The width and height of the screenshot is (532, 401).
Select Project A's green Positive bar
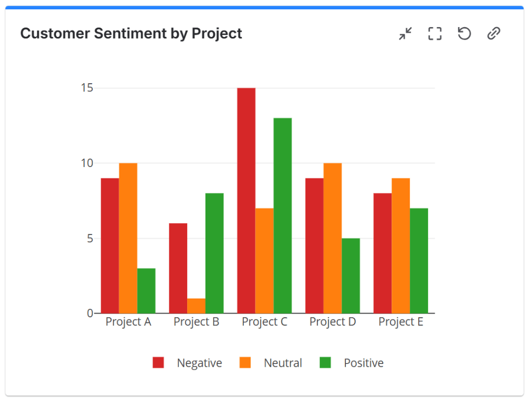(146, 290)
